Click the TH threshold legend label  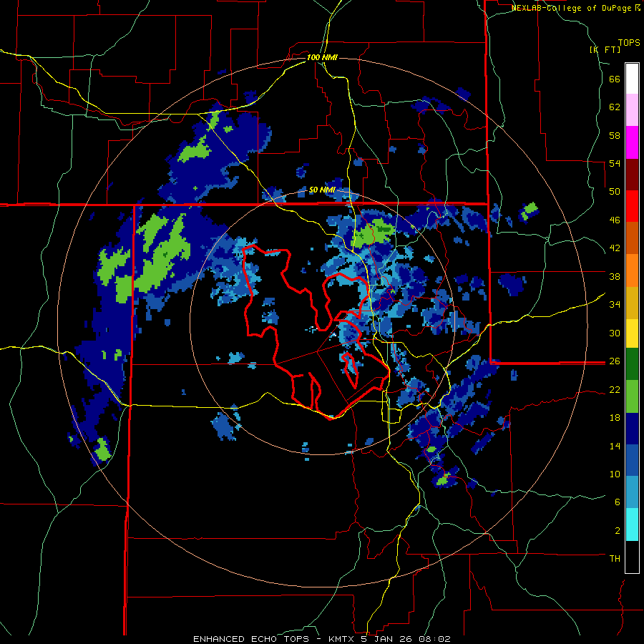coord(615,559)
